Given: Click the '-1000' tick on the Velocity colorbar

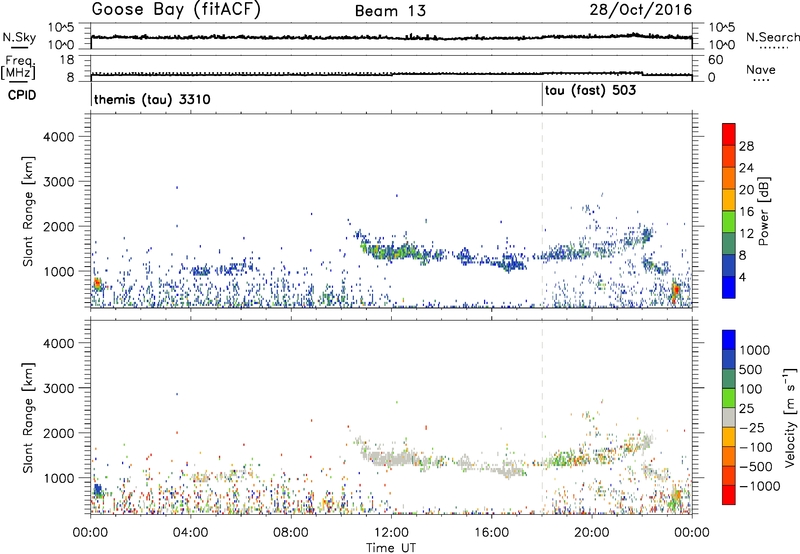Looking at the screenshot, I should 760,486.
